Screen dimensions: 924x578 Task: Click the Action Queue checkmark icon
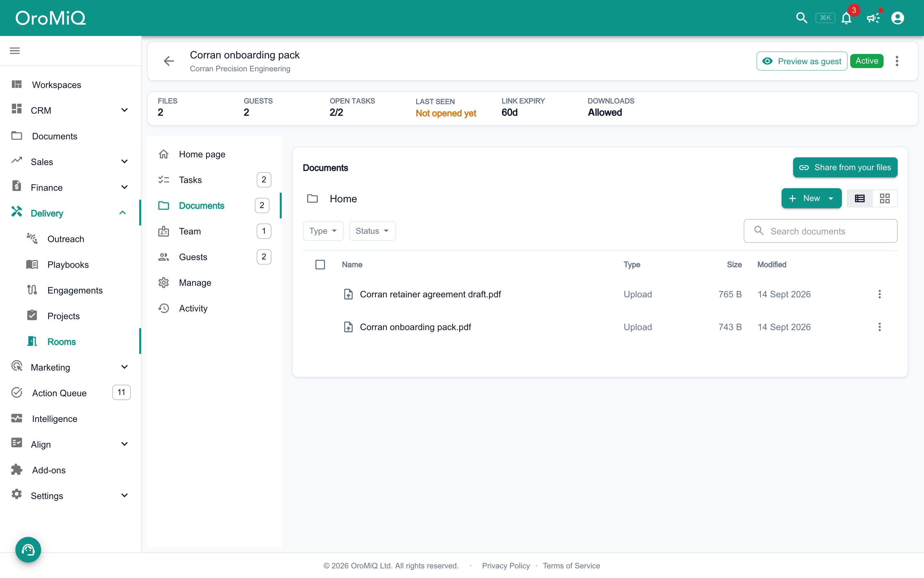click(x=16, y=392)
